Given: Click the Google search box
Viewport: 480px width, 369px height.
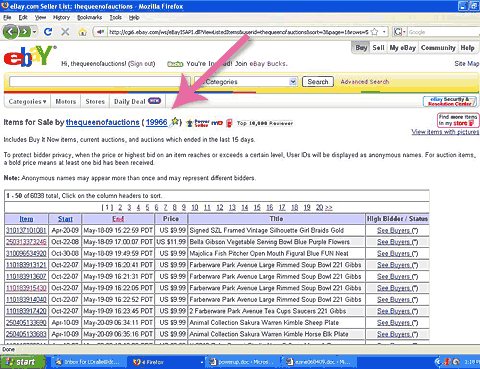Looking at the screenshot, I should coord(443,32).
